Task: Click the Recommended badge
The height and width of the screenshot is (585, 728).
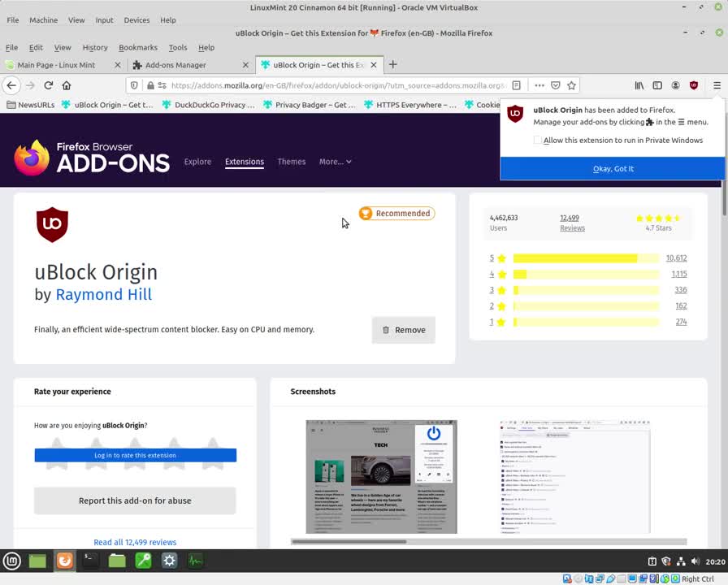Action: pos(396,213)
